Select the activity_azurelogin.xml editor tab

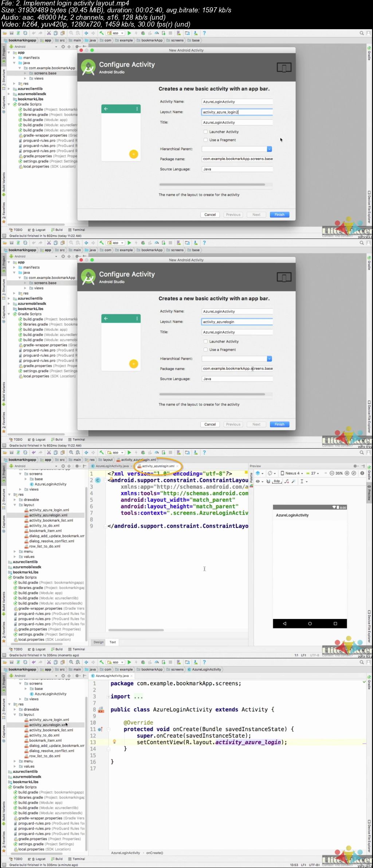(158, 466)
